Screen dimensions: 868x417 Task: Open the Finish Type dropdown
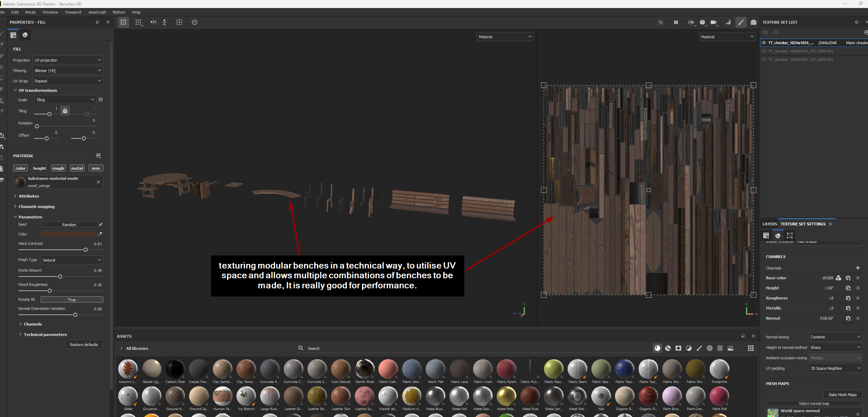pos(72,260)
